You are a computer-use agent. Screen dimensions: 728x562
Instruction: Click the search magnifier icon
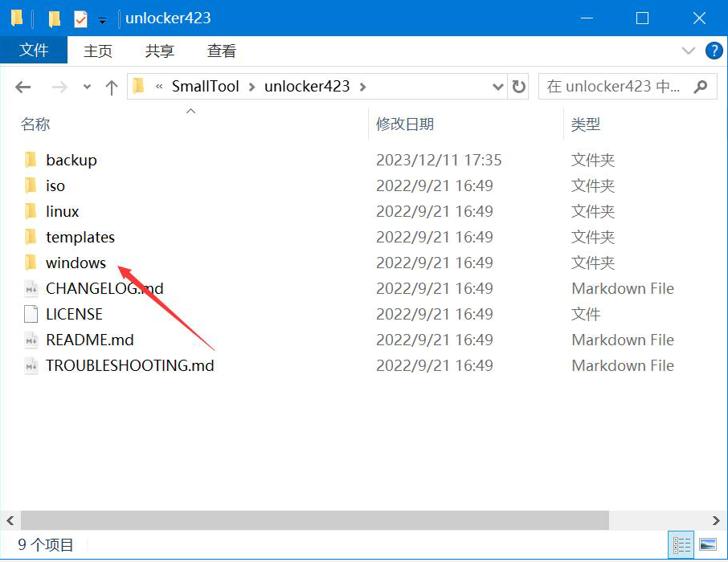tap(700, 87)
